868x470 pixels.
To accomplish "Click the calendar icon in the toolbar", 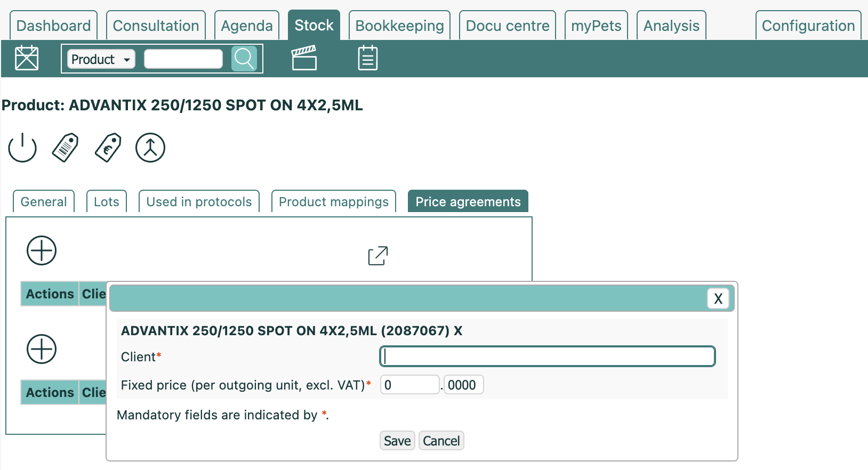I will pyautogui.click(x=27, y=58).
